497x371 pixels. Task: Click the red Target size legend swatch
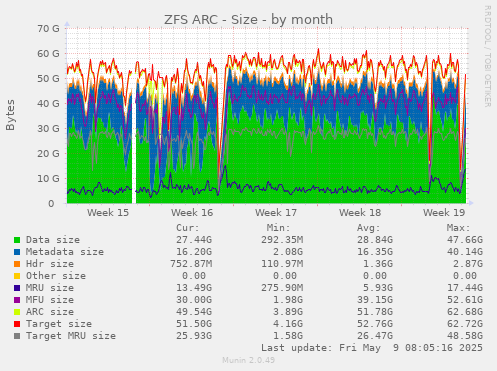[x=17, y=324]
